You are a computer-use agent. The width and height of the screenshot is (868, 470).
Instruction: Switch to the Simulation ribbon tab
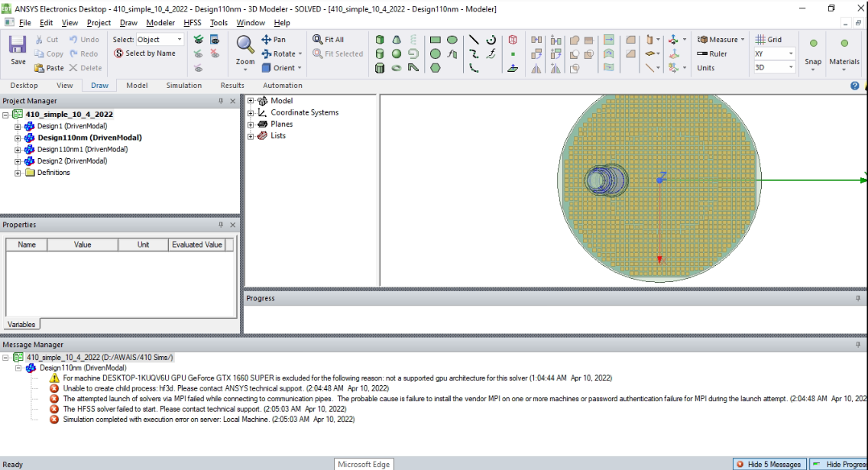tap(184, 86)
